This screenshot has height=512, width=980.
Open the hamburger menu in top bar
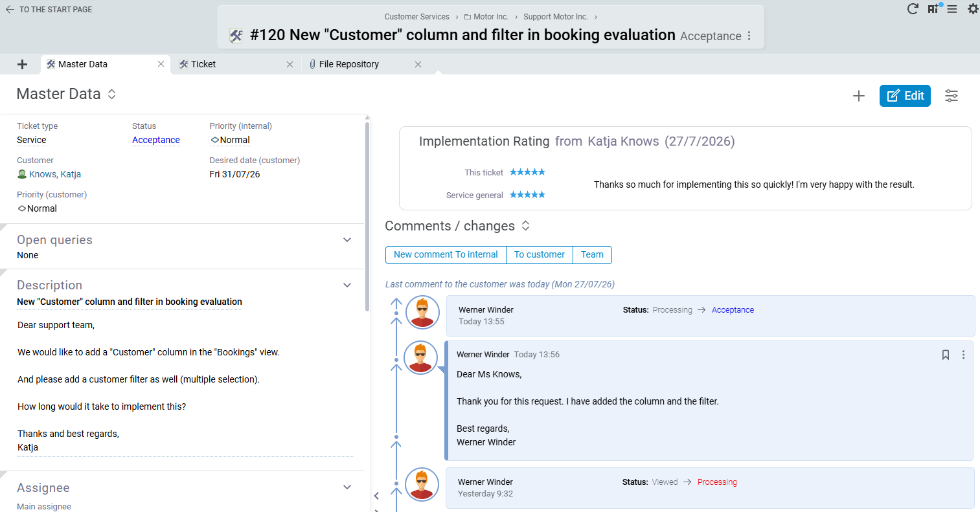click(x=952, y=9)
